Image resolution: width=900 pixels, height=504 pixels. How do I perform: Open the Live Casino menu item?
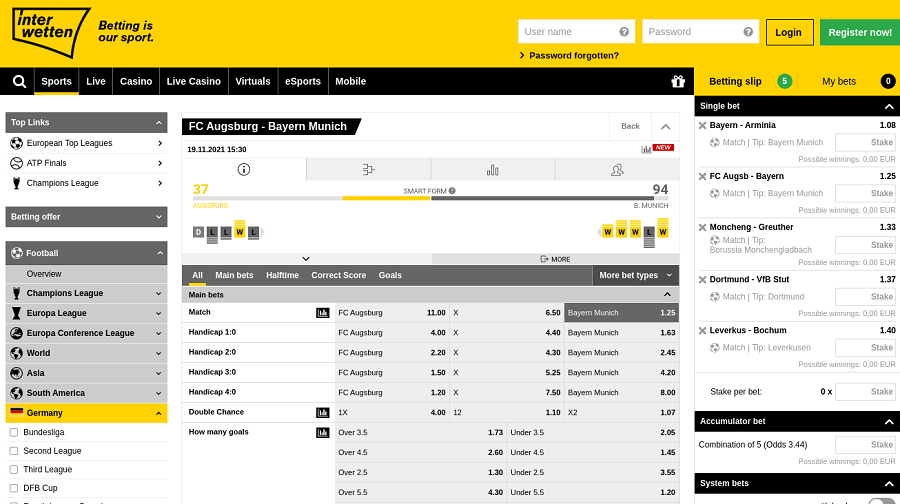pos(193,82)
